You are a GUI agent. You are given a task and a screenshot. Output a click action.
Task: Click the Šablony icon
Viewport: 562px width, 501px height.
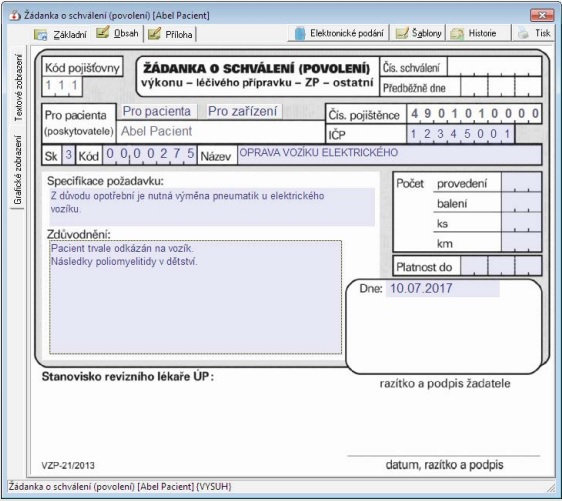[401, 33]
